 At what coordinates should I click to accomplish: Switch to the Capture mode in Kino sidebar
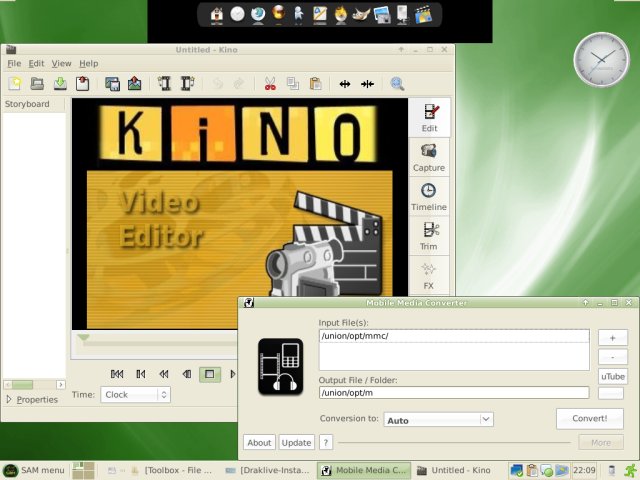[429, 158]
